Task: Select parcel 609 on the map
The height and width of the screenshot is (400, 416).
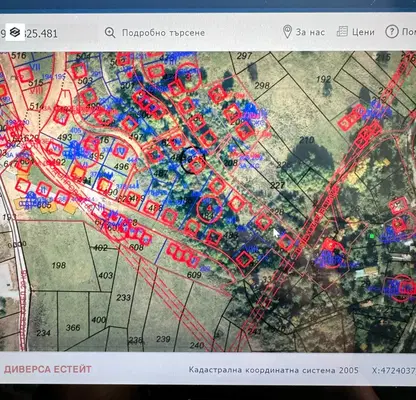Action: pos(194,275)
